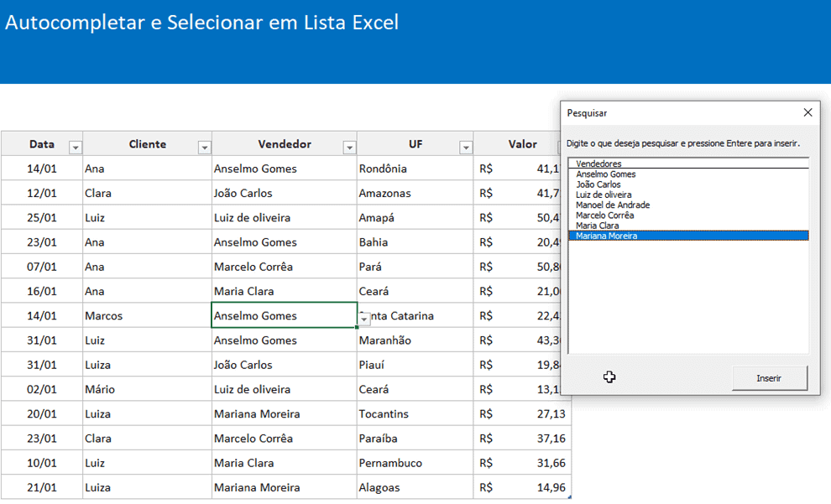Image resolution: width=831 pixels, height=504 pixels.
Task: Open the in-cell dropdown next to Anselmo Gomes
Action: tap(363, 320)
